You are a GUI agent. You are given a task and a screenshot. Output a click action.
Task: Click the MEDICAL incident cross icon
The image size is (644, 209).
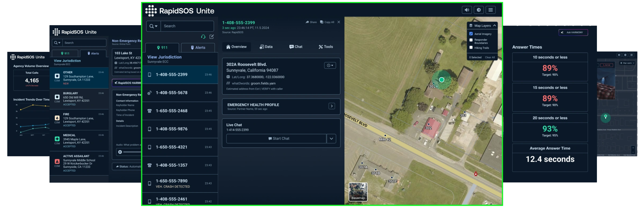[57, 139]
